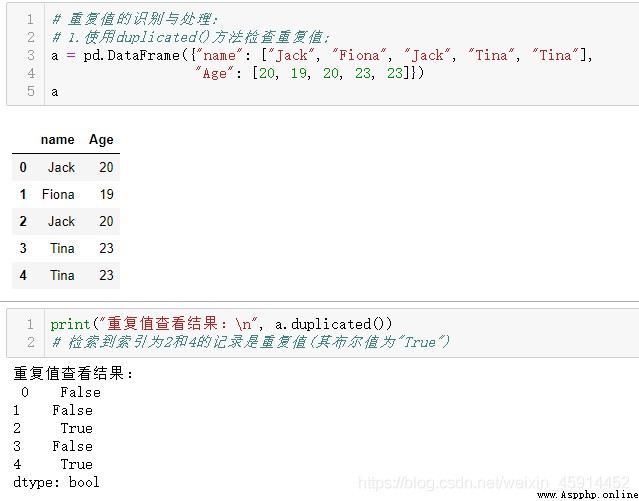Click the Age value 20 in table row 0

coord(106,167)
